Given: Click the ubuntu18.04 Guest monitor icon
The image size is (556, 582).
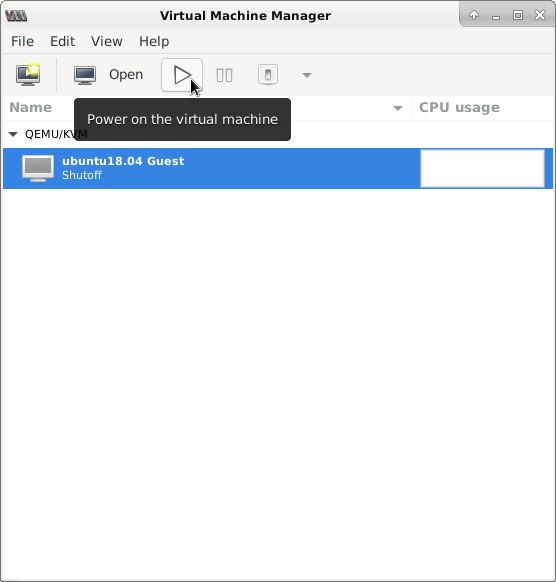Looking at the screenshot, I should coord(37,168).
